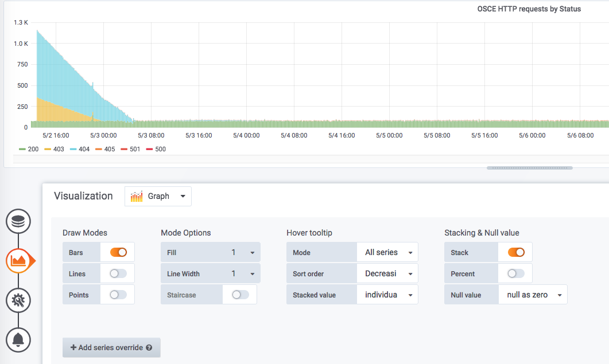Toggle the 403 series in legend
The width and height of the screenshot is (609, 364).
tap(55, 149)
